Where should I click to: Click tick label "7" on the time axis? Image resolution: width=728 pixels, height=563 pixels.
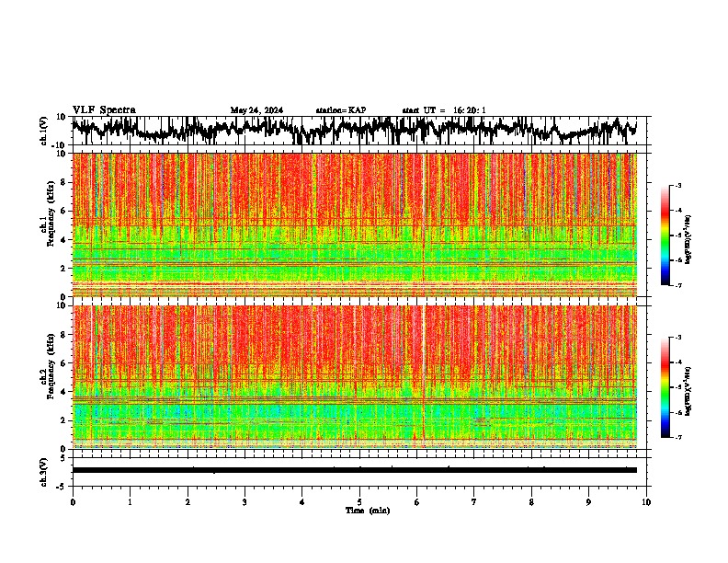click(x=474, y=502)
